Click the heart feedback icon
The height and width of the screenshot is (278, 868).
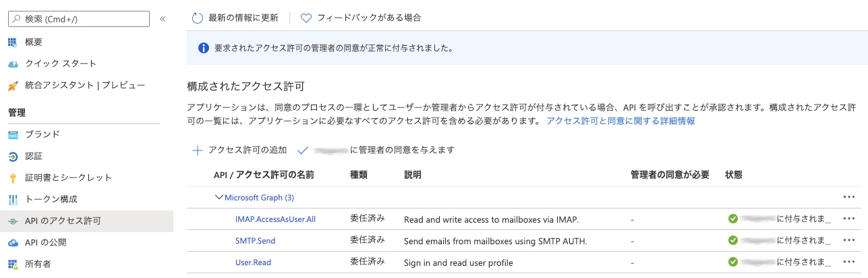pyautogui.click(x=306, y=18)
